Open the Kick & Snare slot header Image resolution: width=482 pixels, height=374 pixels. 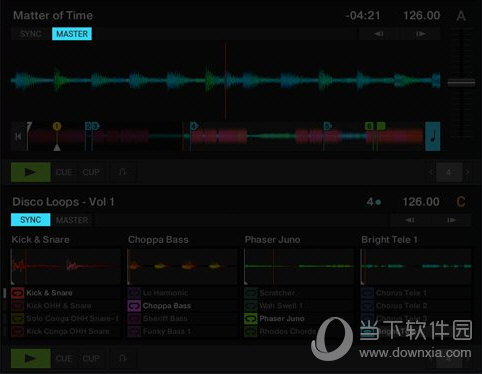tap(41, 240)
